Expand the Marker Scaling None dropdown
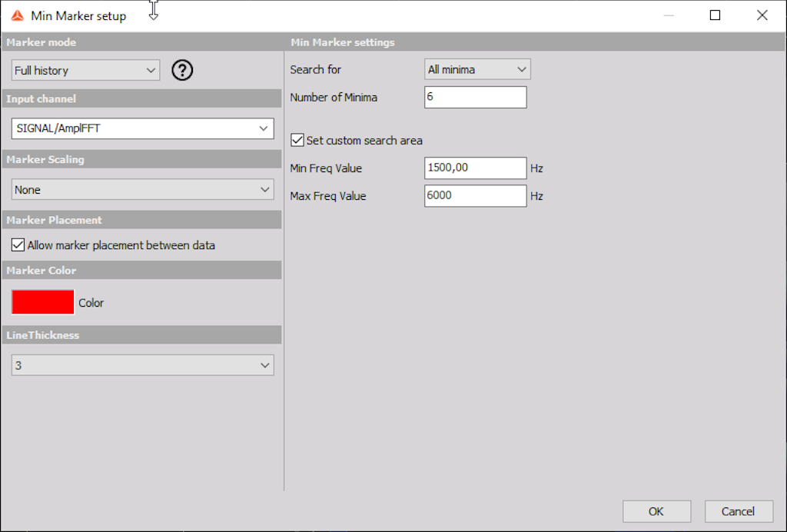The height and width of the screenshot is (532, 787). click(142, 190)
